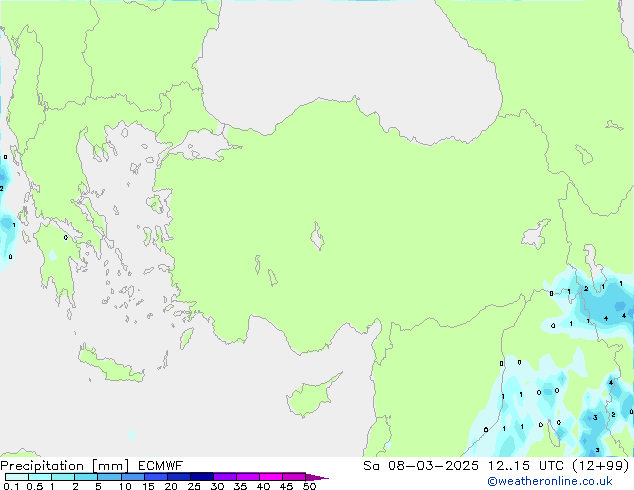Click the '35' legend scale label
The image size is (634, 490).
pos(241,486)
